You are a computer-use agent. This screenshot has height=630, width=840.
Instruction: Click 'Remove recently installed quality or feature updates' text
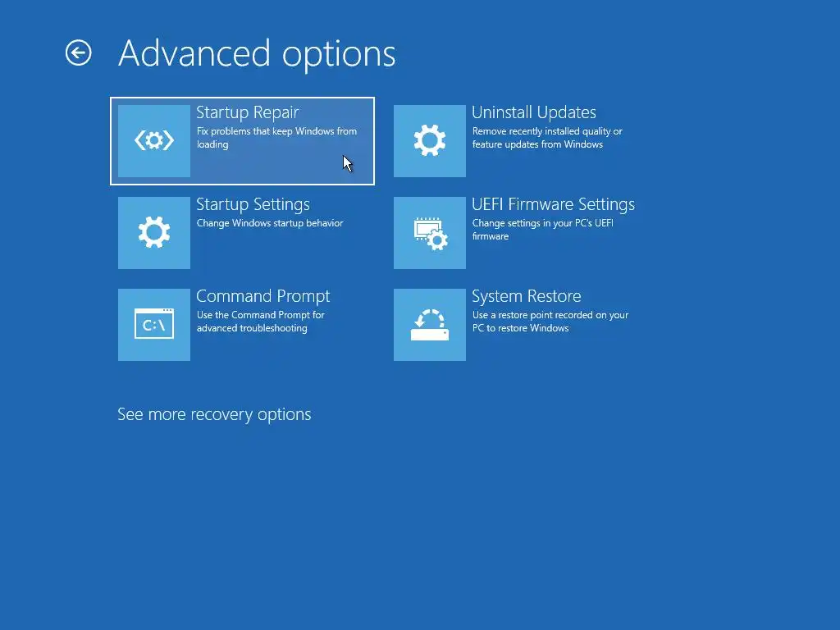(547, 138)
